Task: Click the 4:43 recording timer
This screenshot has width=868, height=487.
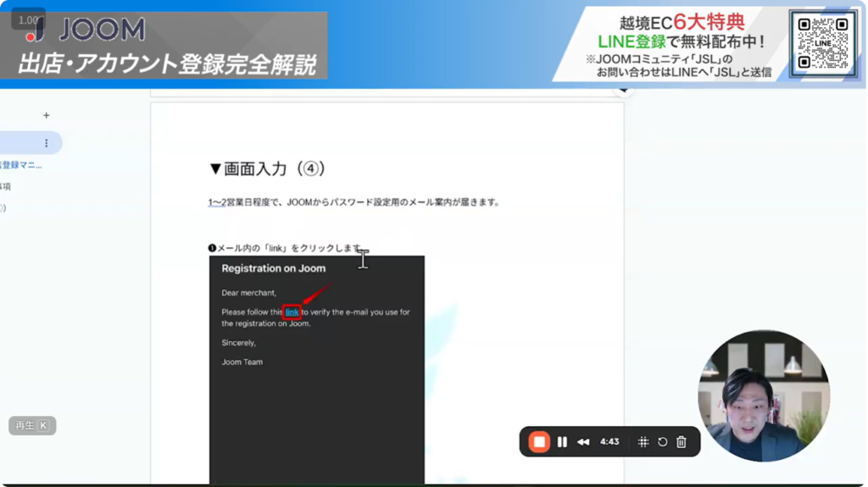Action: coord(609,442)
